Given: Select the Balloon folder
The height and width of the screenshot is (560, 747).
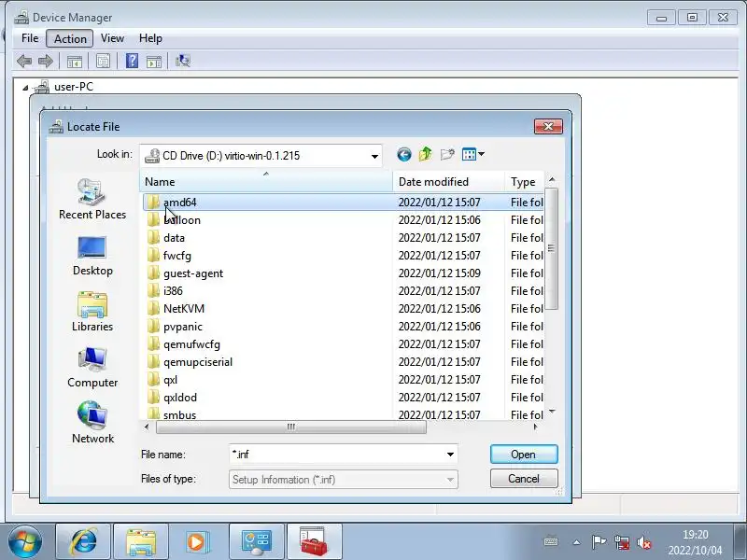Looking at the screenshot, I should (342, 220).
